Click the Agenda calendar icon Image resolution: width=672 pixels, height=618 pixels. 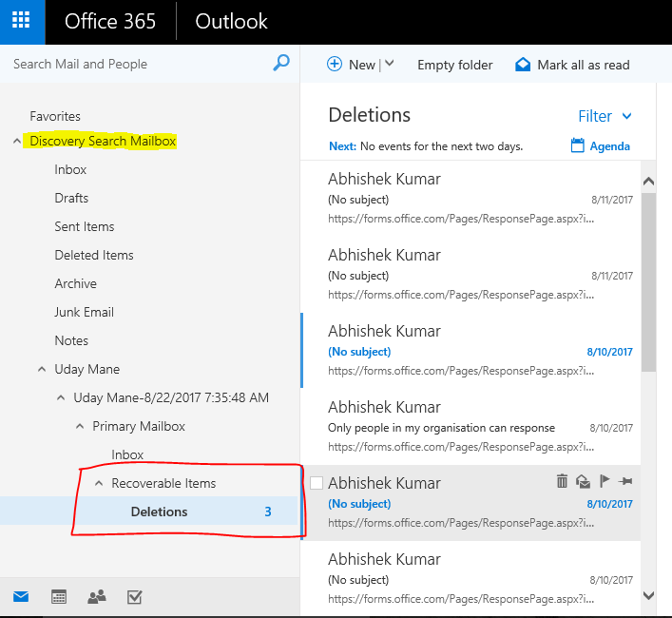(x=577, y=145)
